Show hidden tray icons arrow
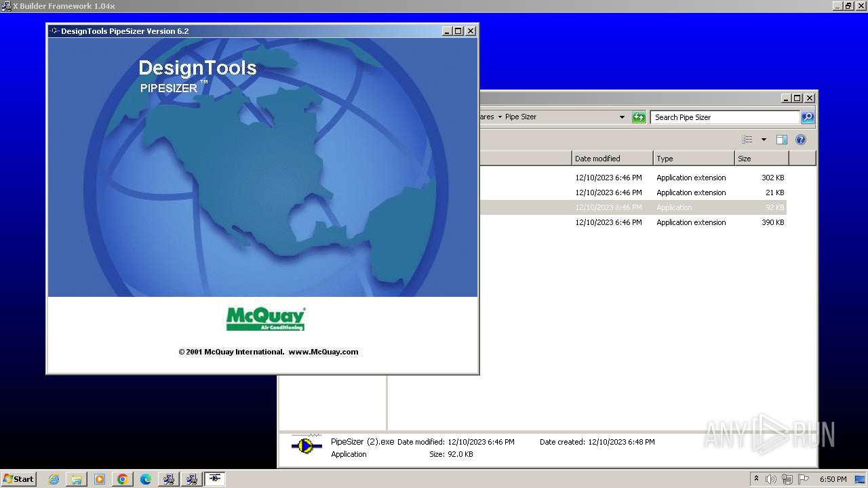Image resolution: width=868 pixels, height=488 pixels. [756, 479]
